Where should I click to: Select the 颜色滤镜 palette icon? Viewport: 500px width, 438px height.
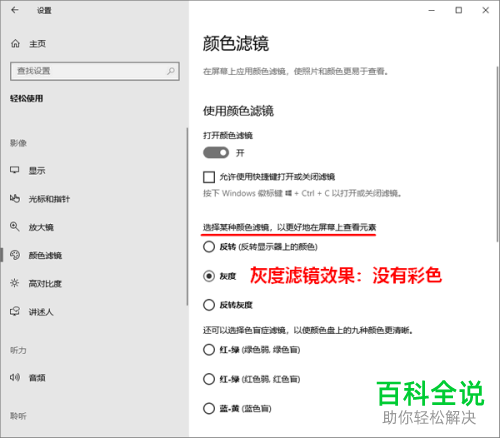[15, 255]
